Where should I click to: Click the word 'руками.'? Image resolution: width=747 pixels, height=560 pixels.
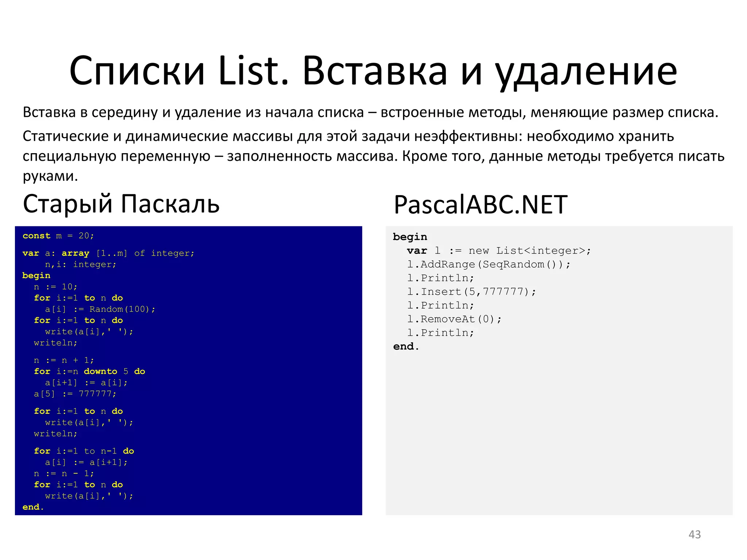click(x=50, y=176)
